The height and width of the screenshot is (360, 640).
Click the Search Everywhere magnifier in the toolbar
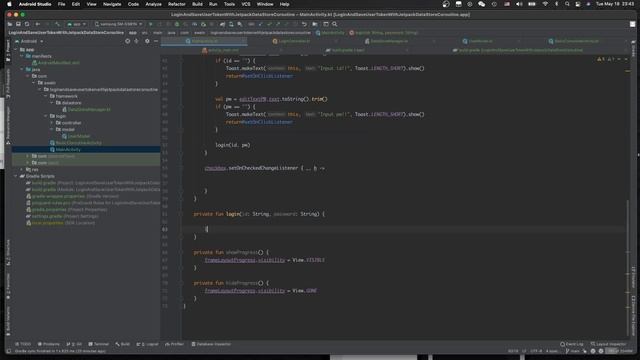click(335, 24)
